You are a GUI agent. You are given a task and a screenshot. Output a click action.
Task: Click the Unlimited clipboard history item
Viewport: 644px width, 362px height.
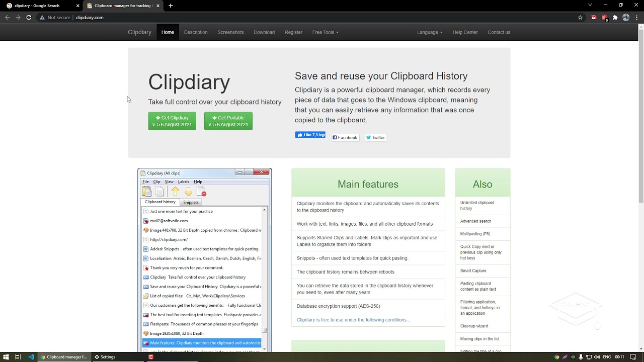click(482, 206)
